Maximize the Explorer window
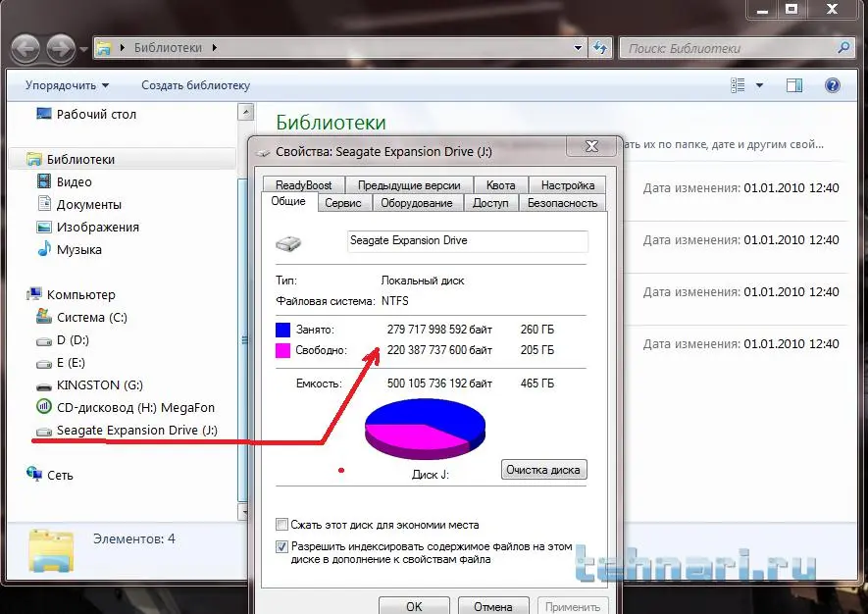This screenshot has height=614, width=868. point(791,10)
